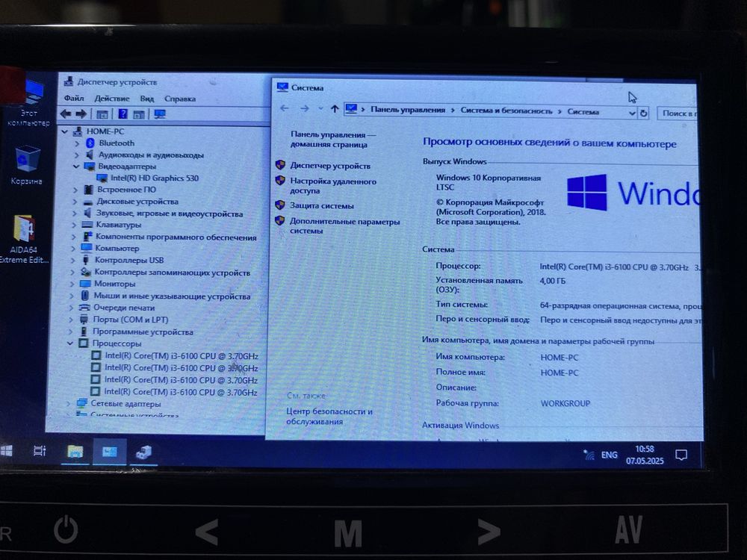The height and width of the screenshot is (560, 747).
Task: Expand the Bluetooth node
Action: [77, 143]
